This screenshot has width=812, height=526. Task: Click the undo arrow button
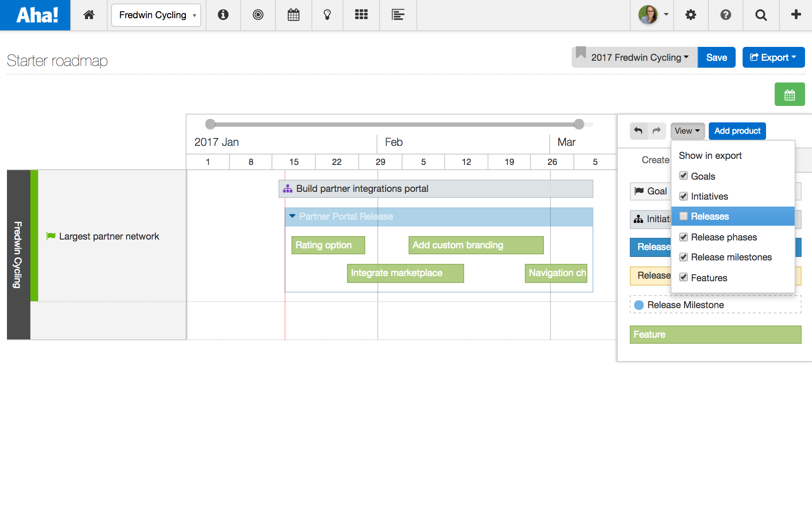tap(638, 131)
